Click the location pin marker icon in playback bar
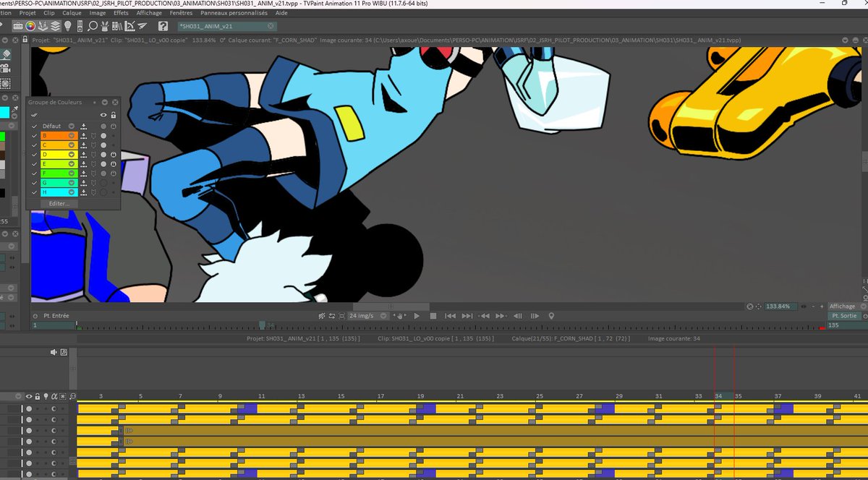Image resolution: width=868 pixels, height=480 pixels. pos(551,316)
